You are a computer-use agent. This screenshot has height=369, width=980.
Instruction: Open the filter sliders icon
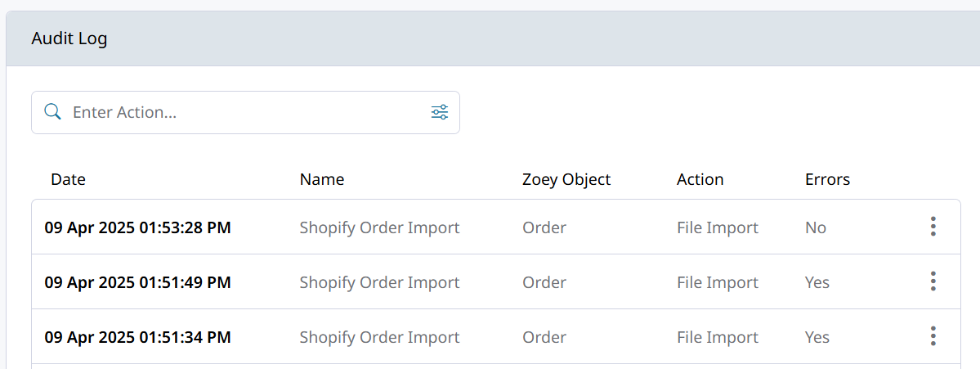pos(440,112)
